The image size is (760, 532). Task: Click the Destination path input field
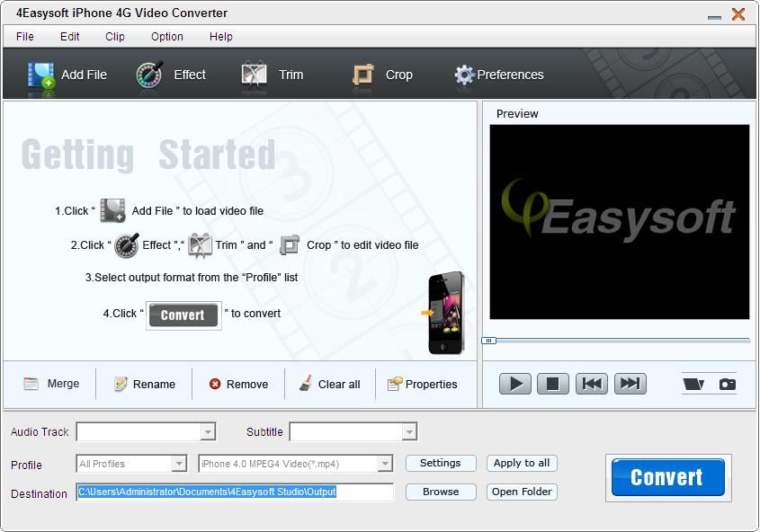tap(235, 492)
